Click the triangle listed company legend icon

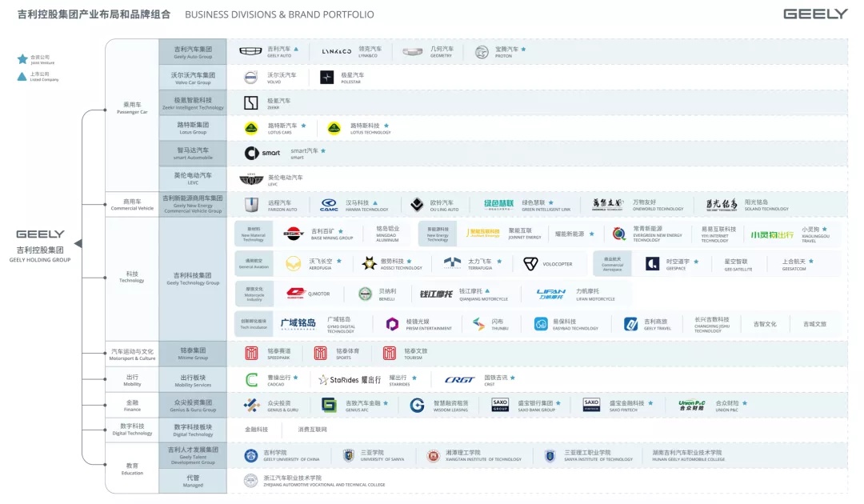[x=22, y=77]
